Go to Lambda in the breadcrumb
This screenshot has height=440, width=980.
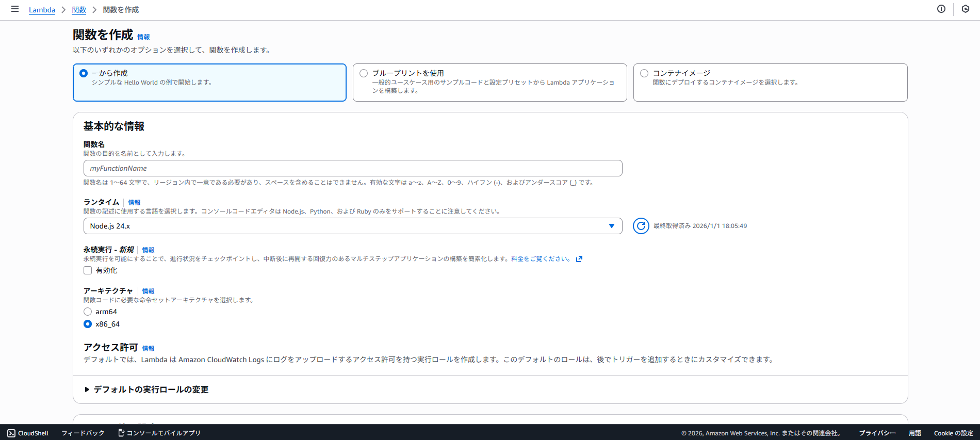pos(42,10)
